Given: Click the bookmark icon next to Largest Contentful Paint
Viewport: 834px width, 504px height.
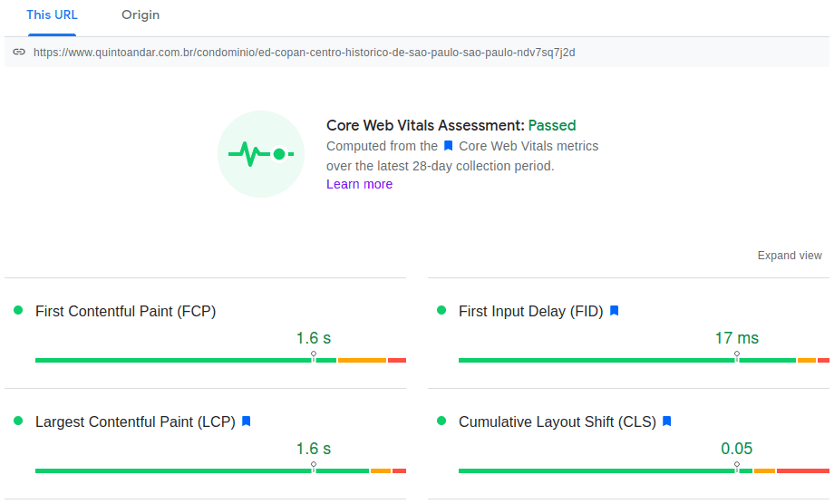Looking at the screenshot, I should [x=246, y=422].
